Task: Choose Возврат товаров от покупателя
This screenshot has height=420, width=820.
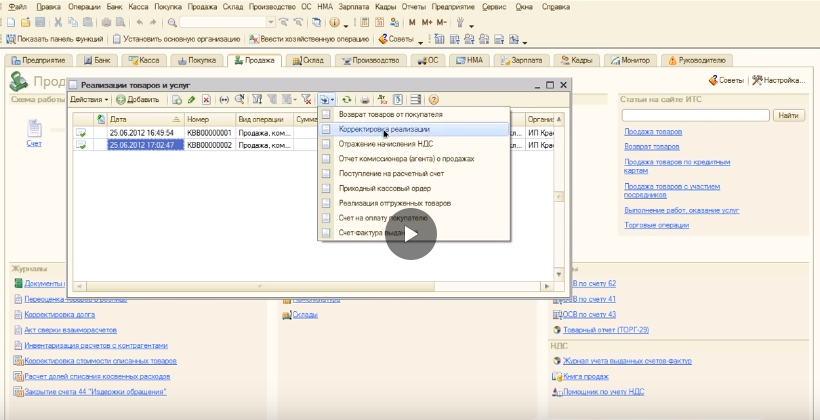Action: 389,115
